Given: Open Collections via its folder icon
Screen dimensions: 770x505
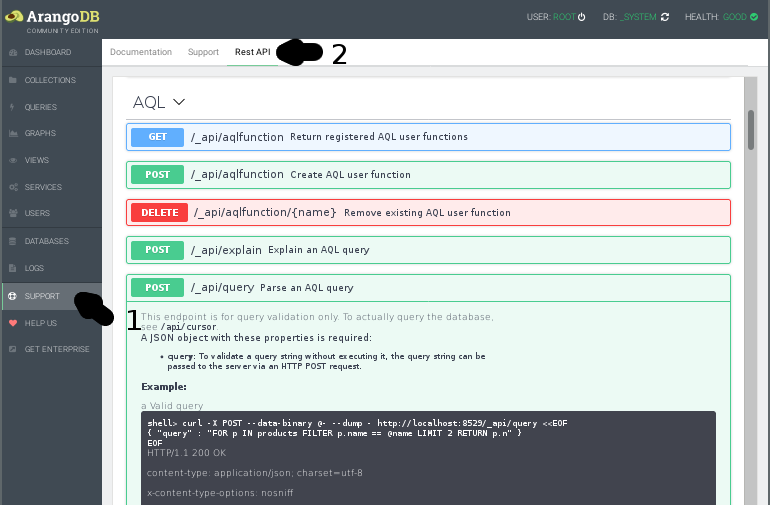Looking at the screenshot, I should tap(11, 80).
